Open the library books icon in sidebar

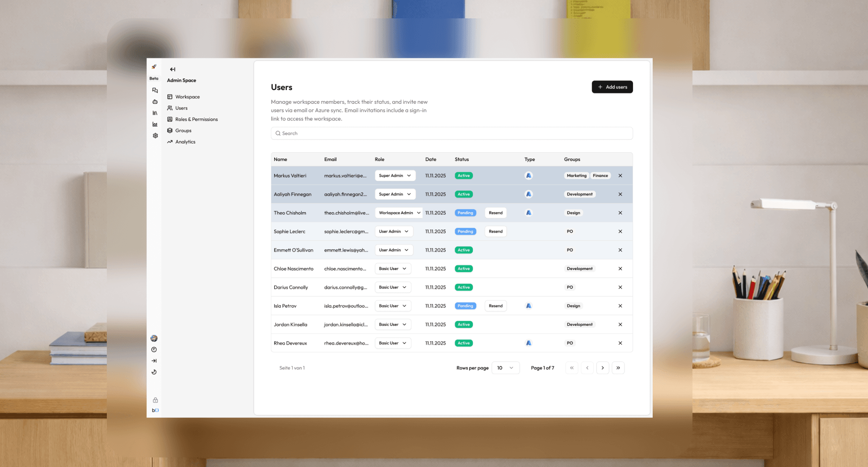(155, 113)
